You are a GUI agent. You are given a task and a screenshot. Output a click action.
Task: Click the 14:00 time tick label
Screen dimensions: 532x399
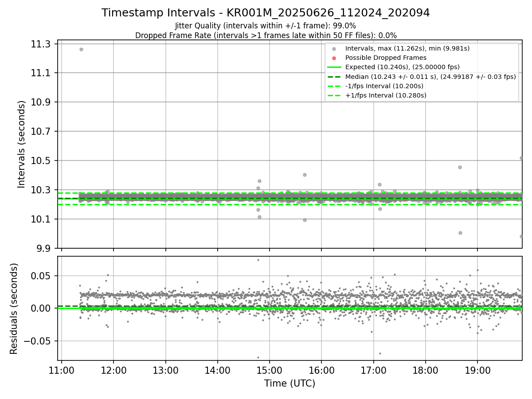[x=218, y=370]
